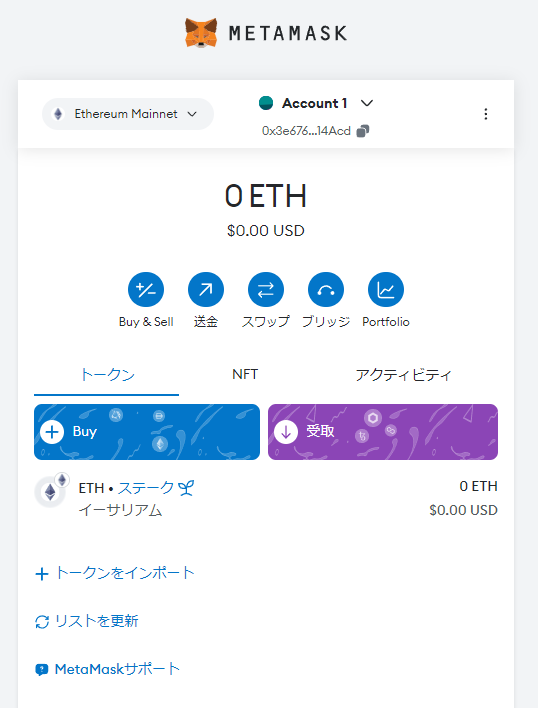Click the blue Buy banner button
538x708 pixels.
pyautogui.click(x=147, y=432)
